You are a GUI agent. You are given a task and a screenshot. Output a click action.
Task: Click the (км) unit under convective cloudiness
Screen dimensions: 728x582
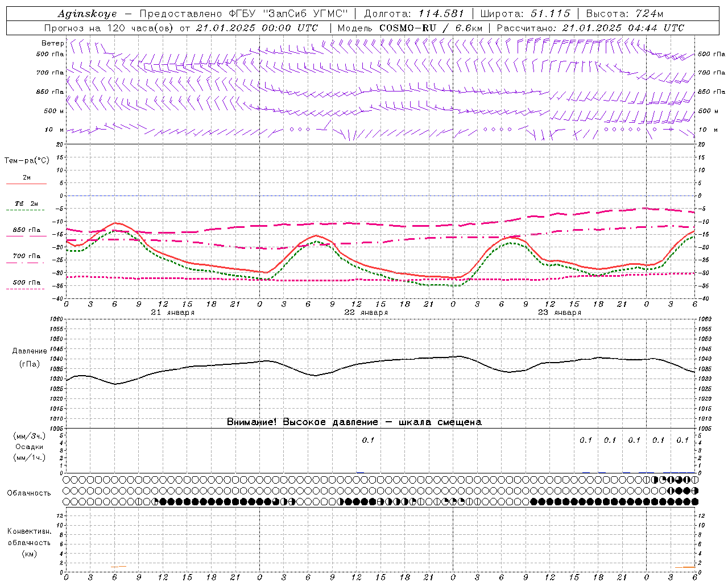coord(30,554)
